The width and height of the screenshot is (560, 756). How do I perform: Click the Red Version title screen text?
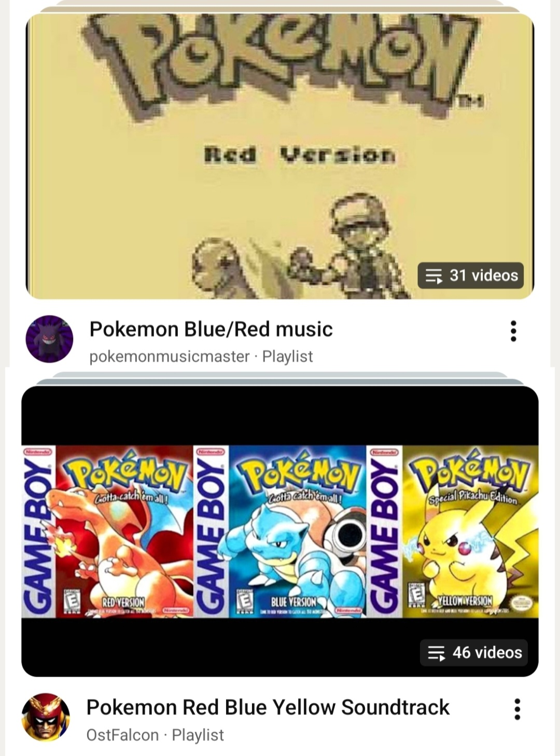[300, 155]
